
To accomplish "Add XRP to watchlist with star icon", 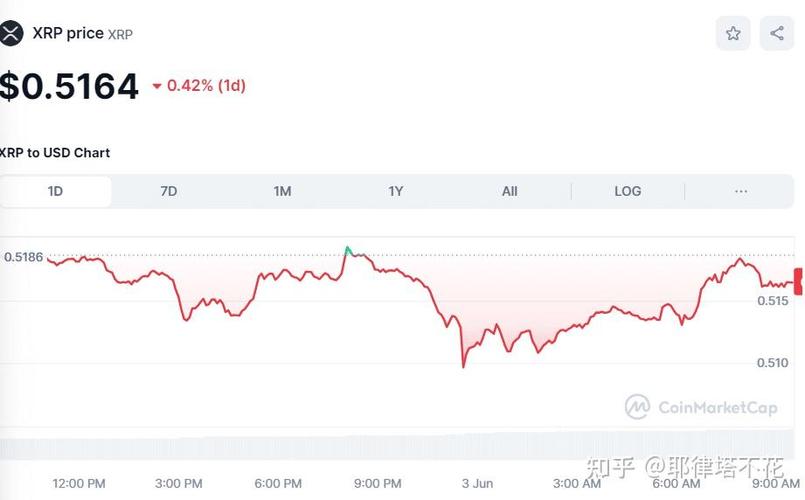I will pos(733,33).
